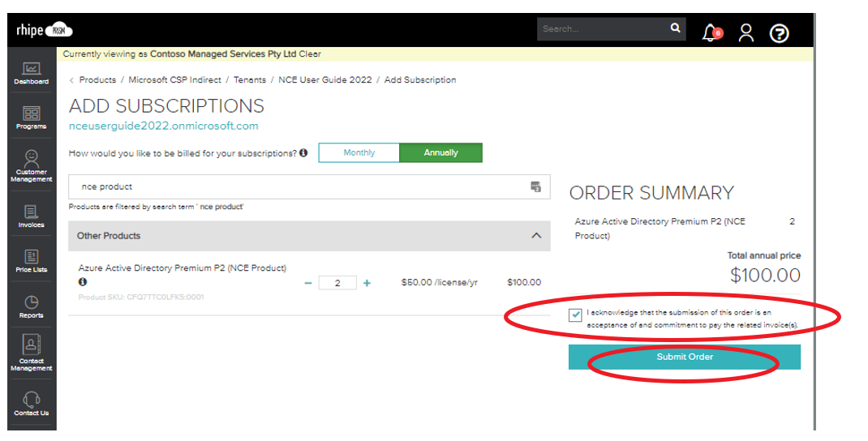The width and height of the screenshot is (868, 441).
Task: Click the Submit Order button
Action: click(x=684, y=357)
